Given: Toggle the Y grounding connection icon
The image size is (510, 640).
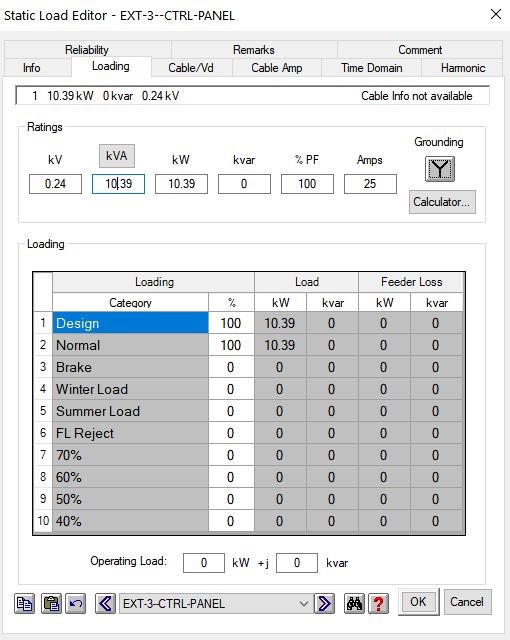Looking at the screenshot, I should 440,169.
